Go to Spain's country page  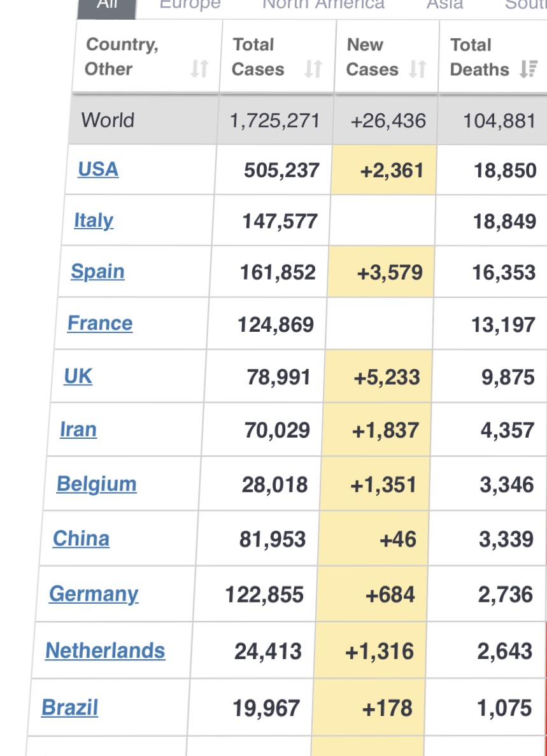click(x=97, y=272)
